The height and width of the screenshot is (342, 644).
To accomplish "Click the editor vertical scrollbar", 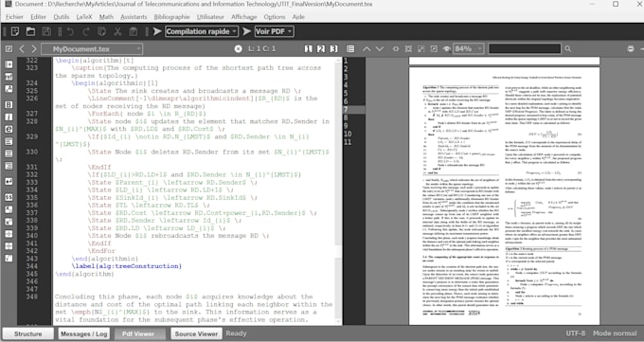I will (x=339, y=190).
